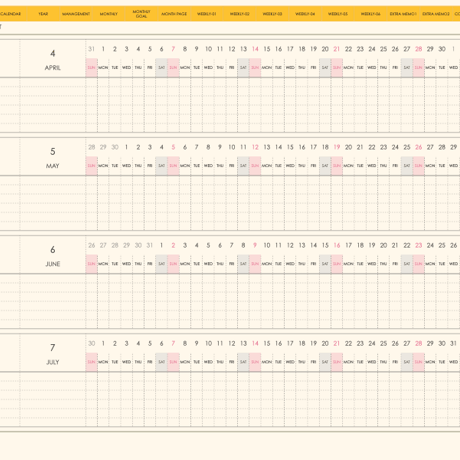Click red date 9 in the June row
Viewport: 460px width, 460px height.
coord(255,245)
